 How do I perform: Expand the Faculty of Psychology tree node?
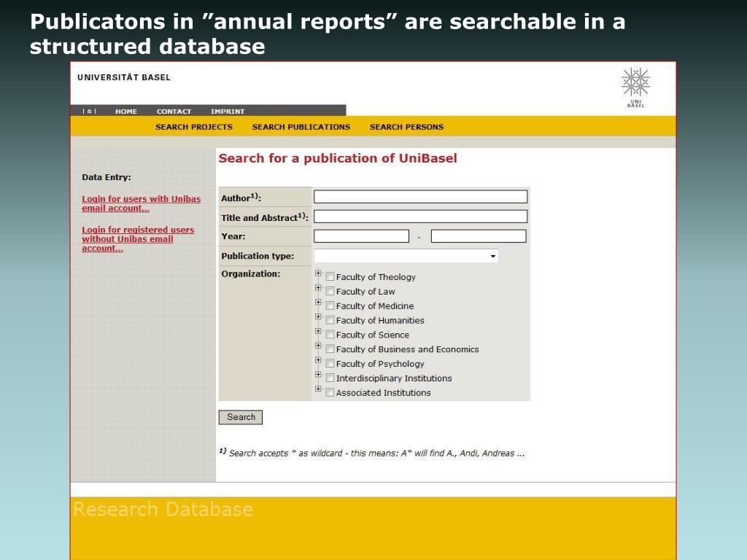[x=318, y=360]
